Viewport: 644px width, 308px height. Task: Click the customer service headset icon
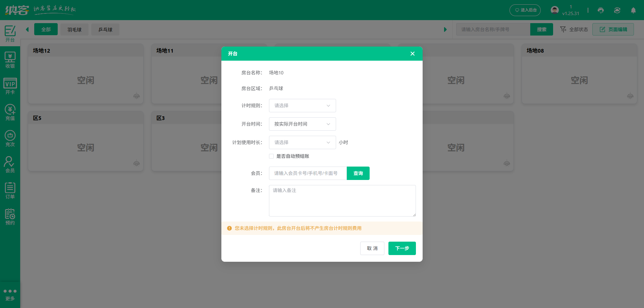pyautogui.click(x=600, y=10)
